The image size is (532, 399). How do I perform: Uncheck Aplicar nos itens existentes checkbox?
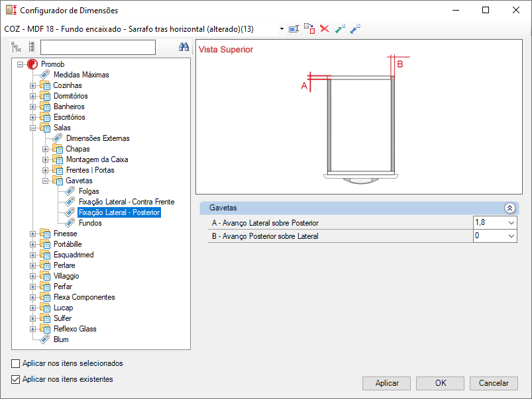click(16, 379)
